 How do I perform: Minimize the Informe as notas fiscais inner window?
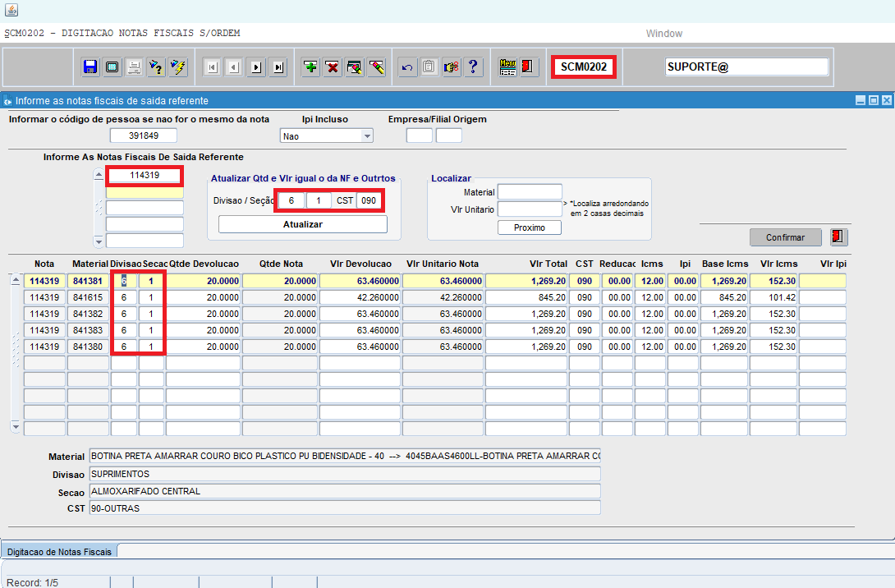coord(861,100)
